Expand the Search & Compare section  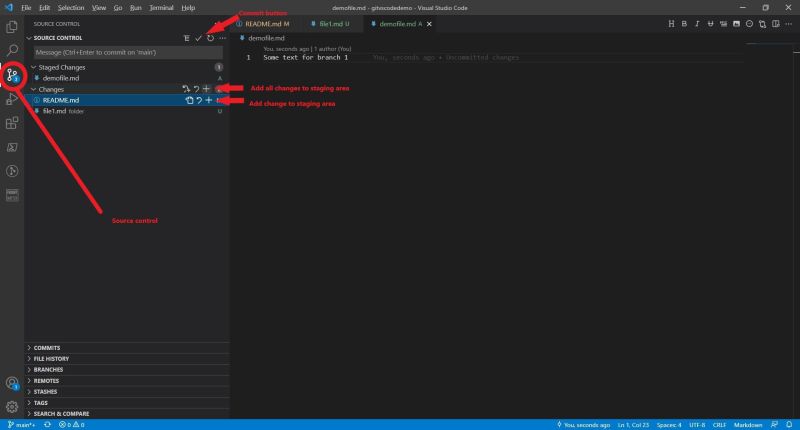(128, 414)
